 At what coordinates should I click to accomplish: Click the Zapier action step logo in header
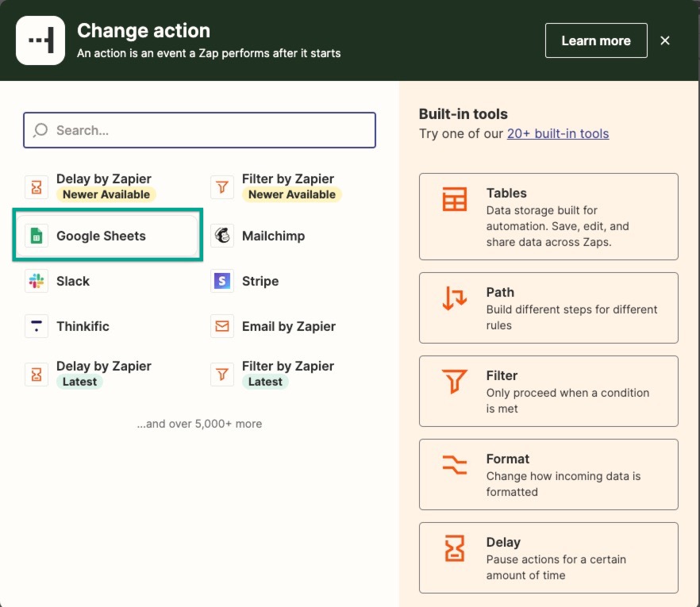[40, 40]
